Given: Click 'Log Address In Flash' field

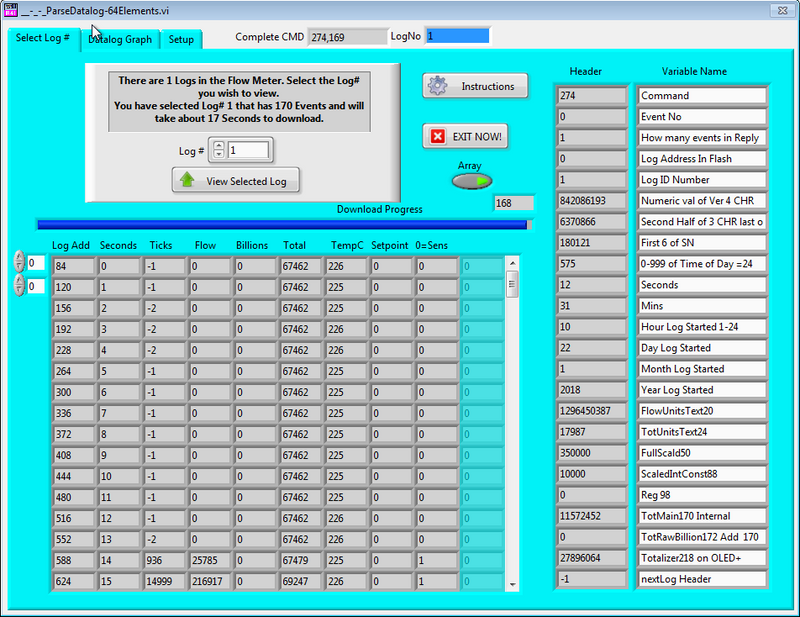Looking at the screenshot, I should click(x=702, y=158).
